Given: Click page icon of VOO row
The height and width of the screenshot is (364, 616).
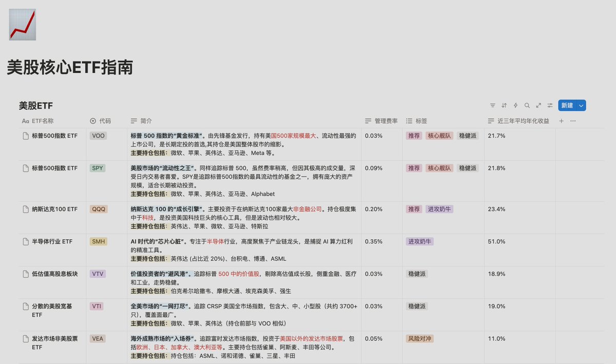Looking at the screenshot, I should tap(26, 136).
